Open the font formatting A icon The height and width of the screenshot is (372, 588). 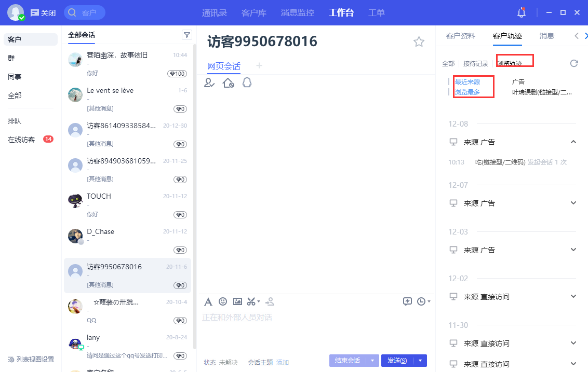click(208, 301)
